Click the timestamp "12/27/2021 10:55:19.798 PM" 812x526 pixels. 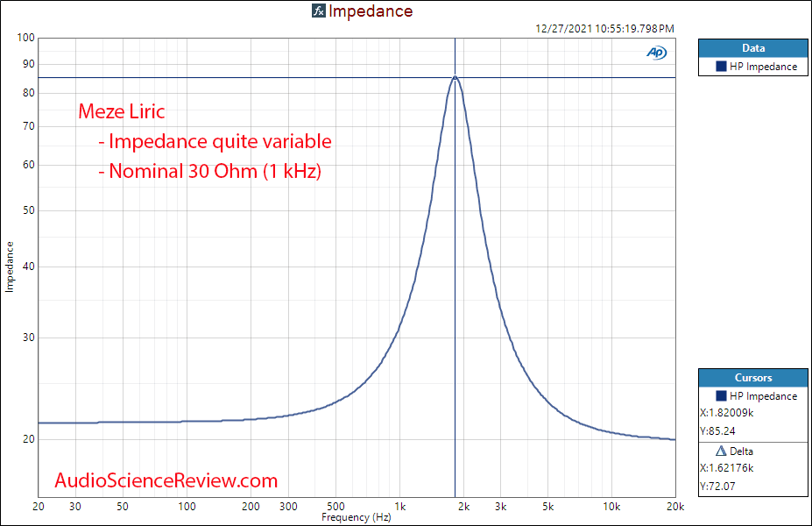tap(605, 29)
